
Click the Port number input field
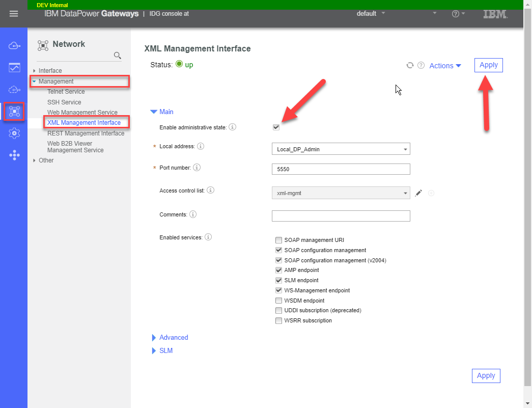pos(341,169)
